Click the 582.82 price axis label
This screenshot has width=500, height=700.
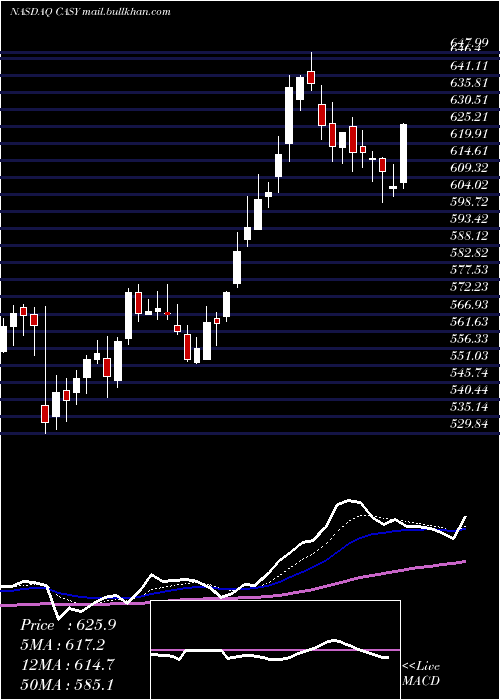pos(471,253)
